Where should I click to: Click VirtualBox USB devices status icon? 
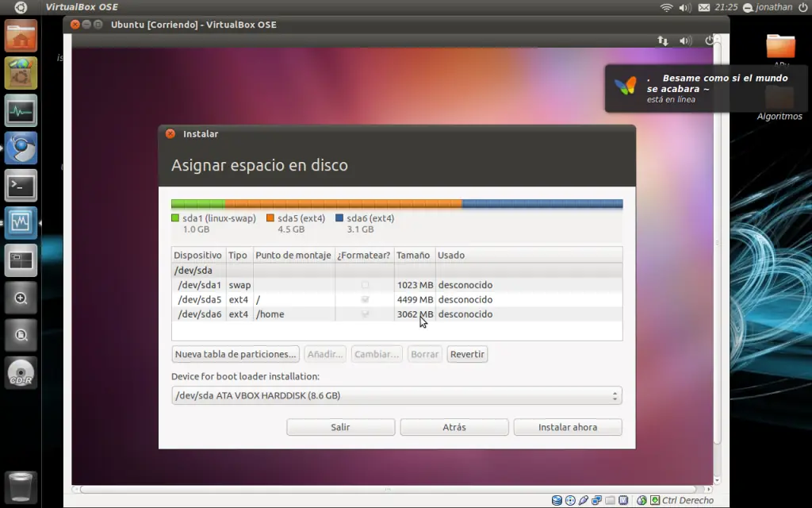(x=584, y=500)
